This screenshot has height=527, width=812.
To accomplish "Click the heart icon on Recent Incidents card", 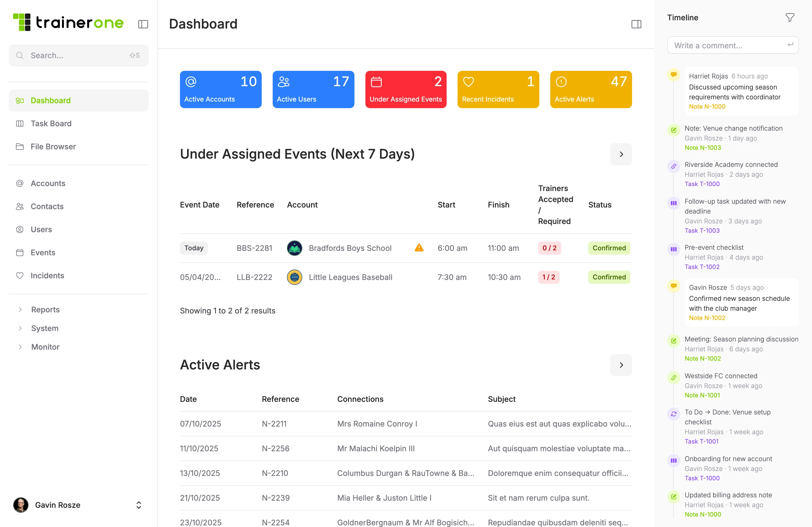I will pos(469,82).
